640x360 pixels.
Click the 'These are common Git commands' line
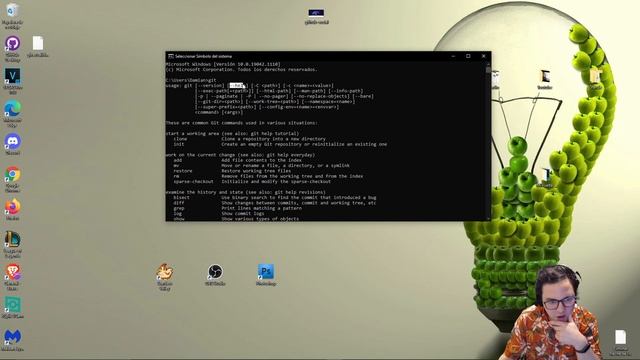point(242,122)
